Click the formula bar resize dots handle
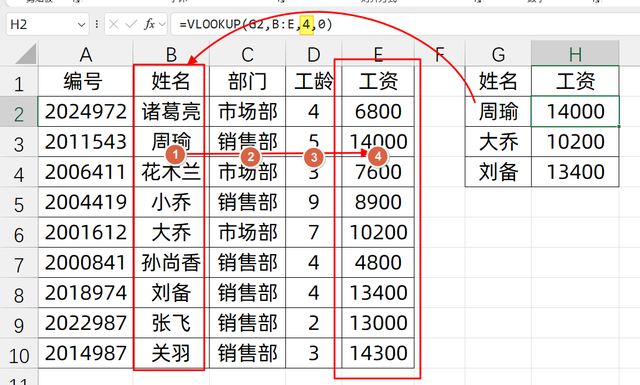 tap(97, 24)
